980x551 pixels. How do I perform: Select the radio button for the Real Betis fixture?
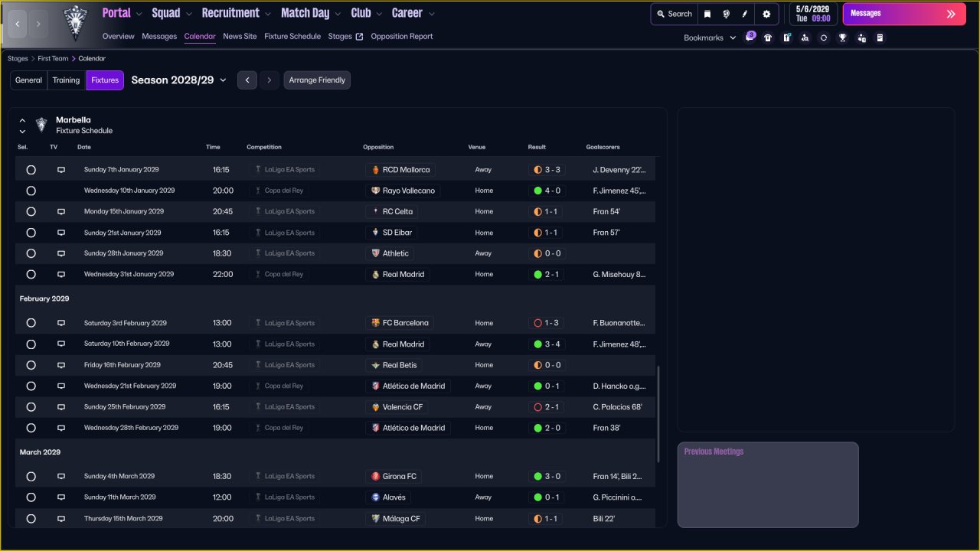click(x=31, y=365)
